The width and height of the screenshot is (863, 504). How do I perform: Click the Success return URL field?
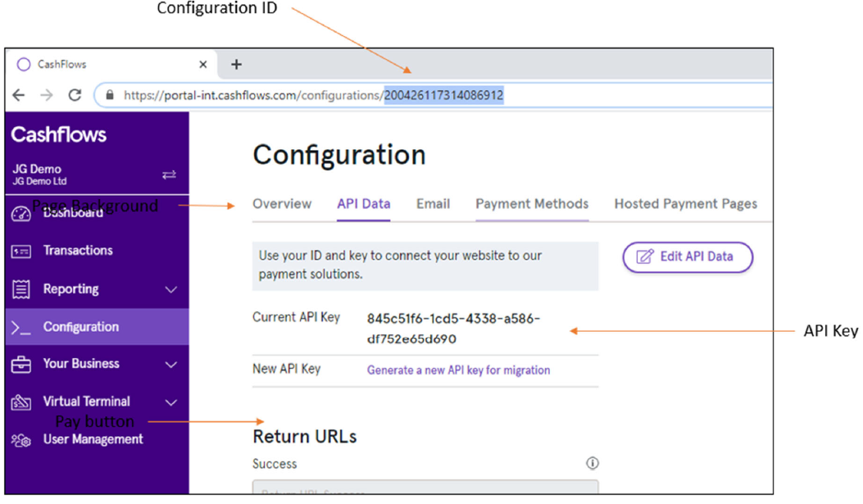point(425,487)
